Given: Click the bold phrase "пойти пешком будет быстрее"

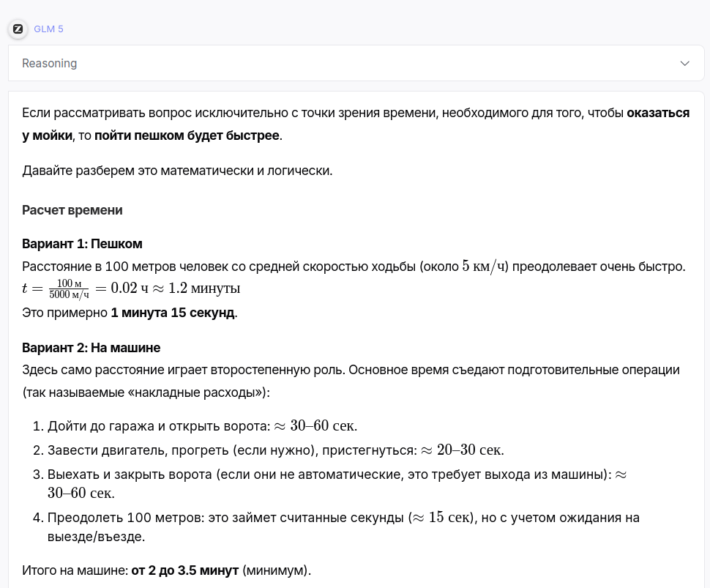Looking at the screenshot, I should click(x=187, y=135).
